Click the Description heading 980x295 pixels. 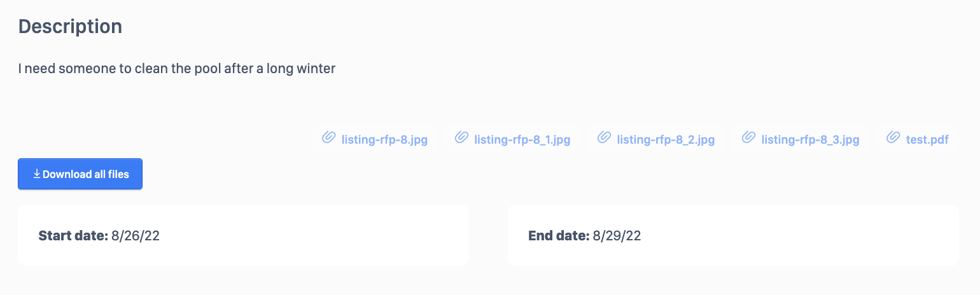click(70, 27)
